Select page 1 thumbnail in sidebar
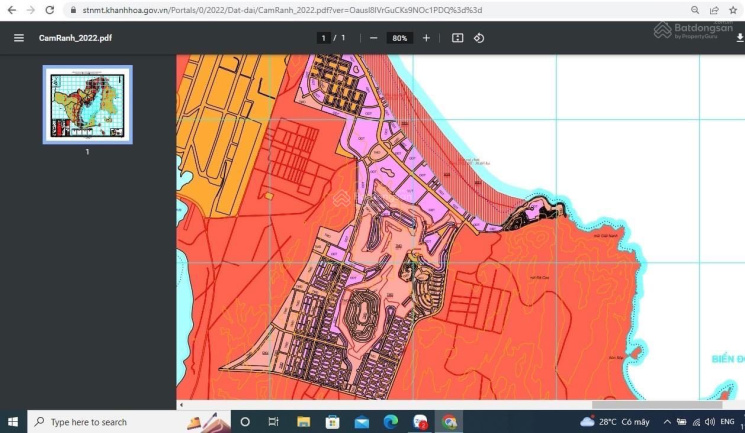The width and height of the screenshot is (745, 433). (87, 104)
